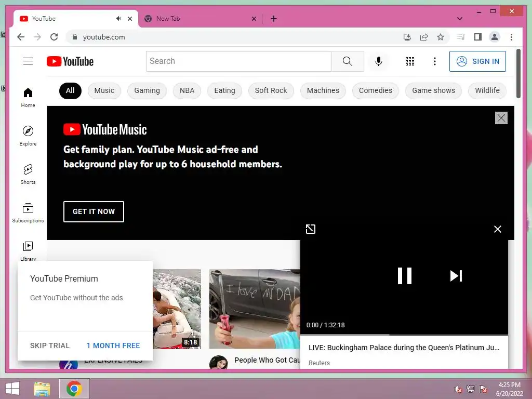
Task: Click the miniplayer progress bar
Action: (404, 335)
